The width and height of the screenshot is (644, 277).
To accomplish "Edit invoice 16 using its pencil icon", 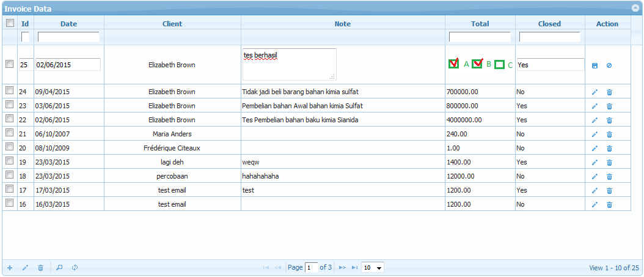I will [x=595, y=205].
